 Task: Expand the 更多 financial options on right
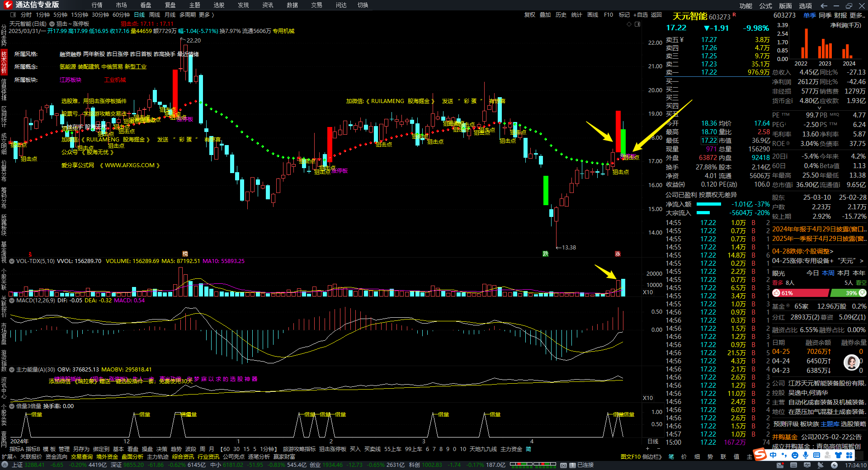(x=857, y=15)
